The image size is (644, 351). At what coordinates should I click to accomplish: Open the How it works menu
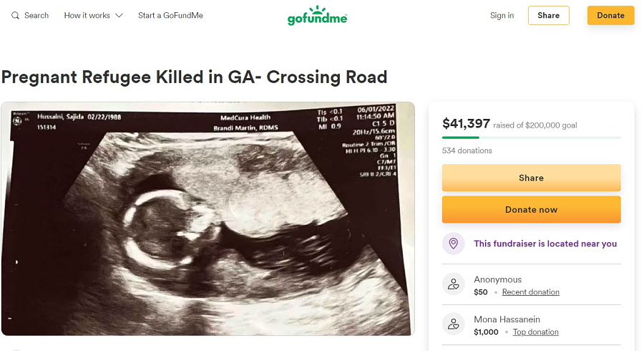pyautogui.click(x=93, y=16)
